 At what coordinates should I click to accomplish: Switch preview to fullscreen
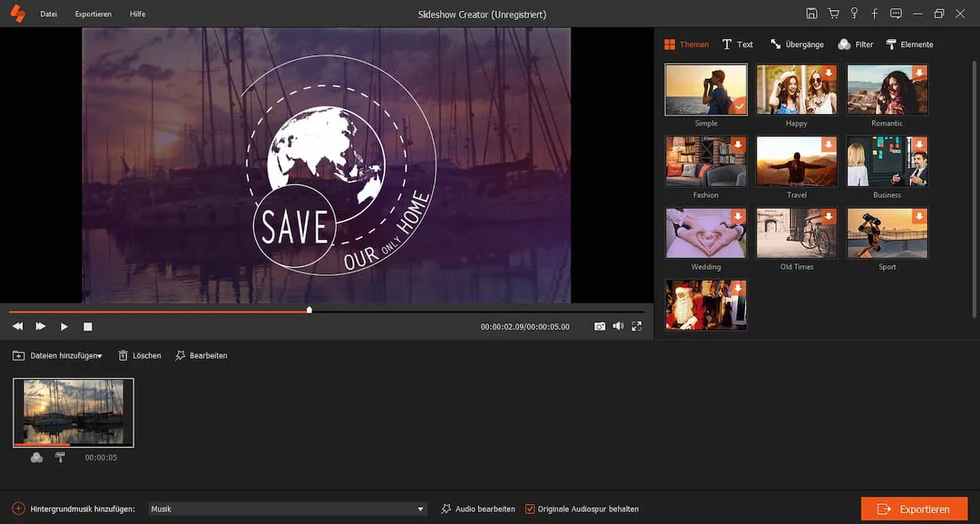pyautogui.click(x=636, y=326)
